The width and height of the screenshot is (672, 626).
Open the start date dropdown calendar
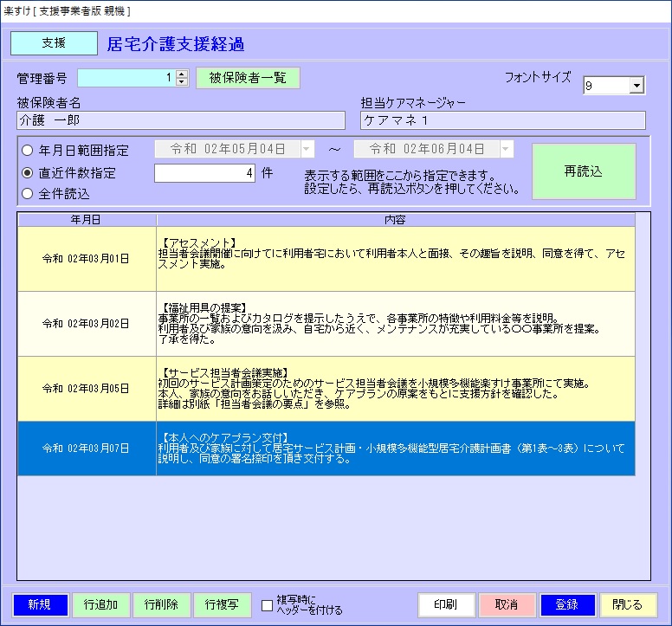[307, 149]
